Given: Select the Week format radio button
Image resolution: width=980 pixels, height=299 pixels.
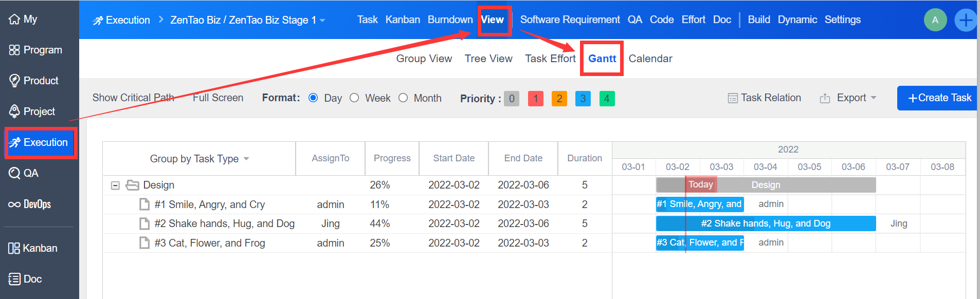Looking at the screenshot, I should (x=354, y=98).
